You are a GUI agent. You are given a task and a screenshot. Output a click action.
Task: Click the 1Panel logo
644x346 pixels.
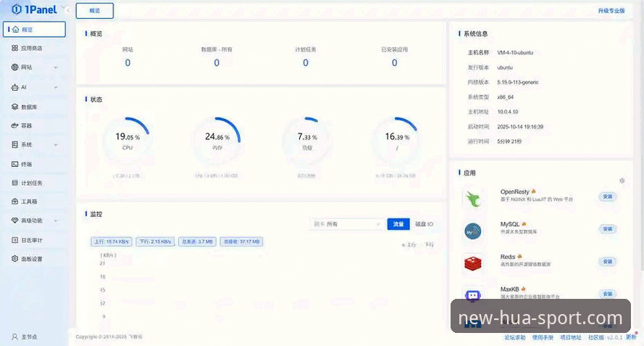tap(34, 9)
